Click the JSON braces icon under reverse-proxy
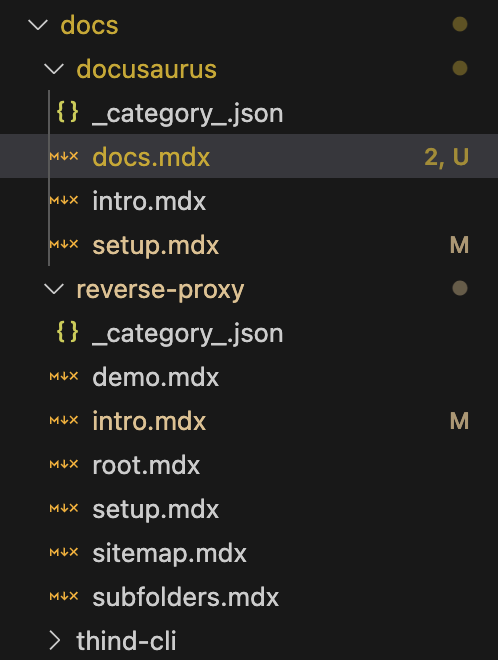This screenshot has height=660, width=498. coord(67,332)
